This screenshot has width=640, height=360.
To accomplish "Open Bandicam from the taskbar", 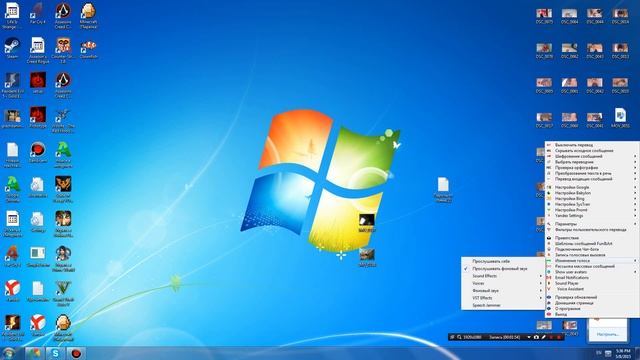I will pyautogui.click(x=76, y=353).
